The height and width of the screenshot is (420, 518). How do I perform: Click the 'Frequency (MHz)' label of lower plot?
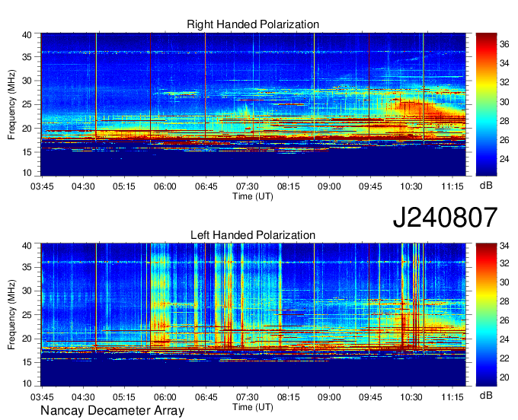click(x=11, y=315)
